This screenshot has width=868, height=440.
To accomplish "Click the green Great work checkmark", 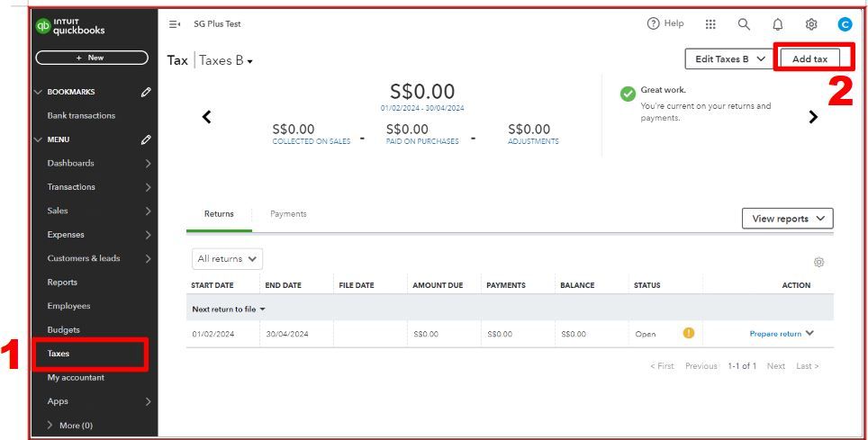I will point(628,94).
